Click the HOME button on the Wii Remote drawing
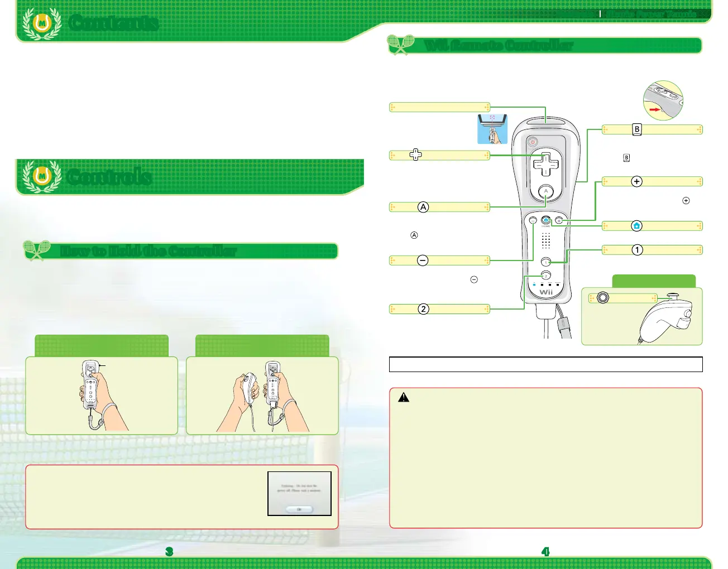Screen dimensions: 728x569 pos(546,220)
